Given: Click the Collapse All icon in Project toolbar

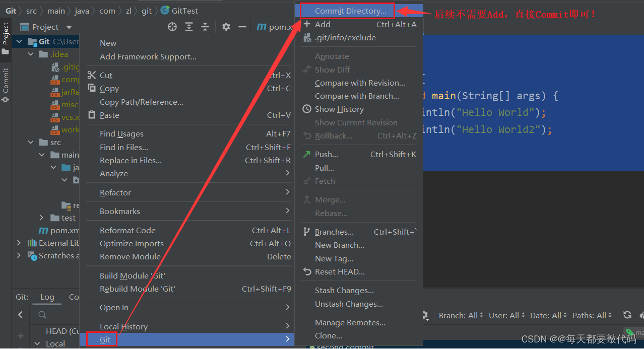Looking at the screenshot, I should 204,27.
